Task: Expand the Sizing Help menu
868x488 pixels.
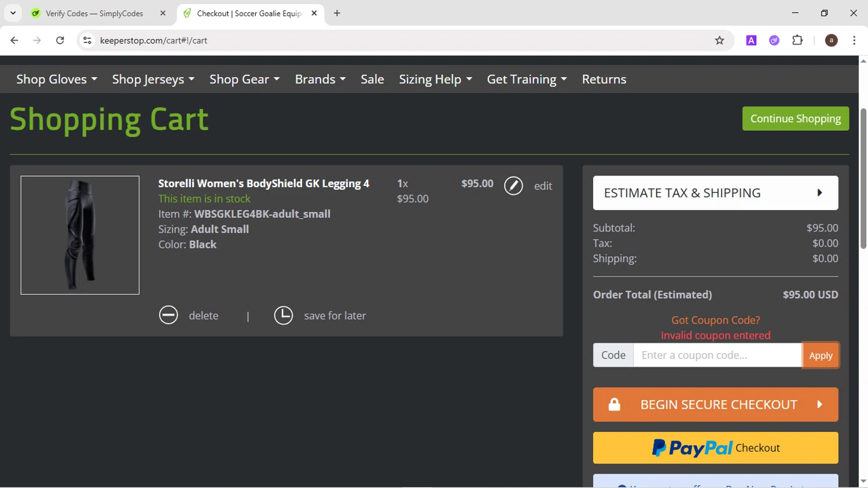Action: pyautogui.click(x=436, y=79)
